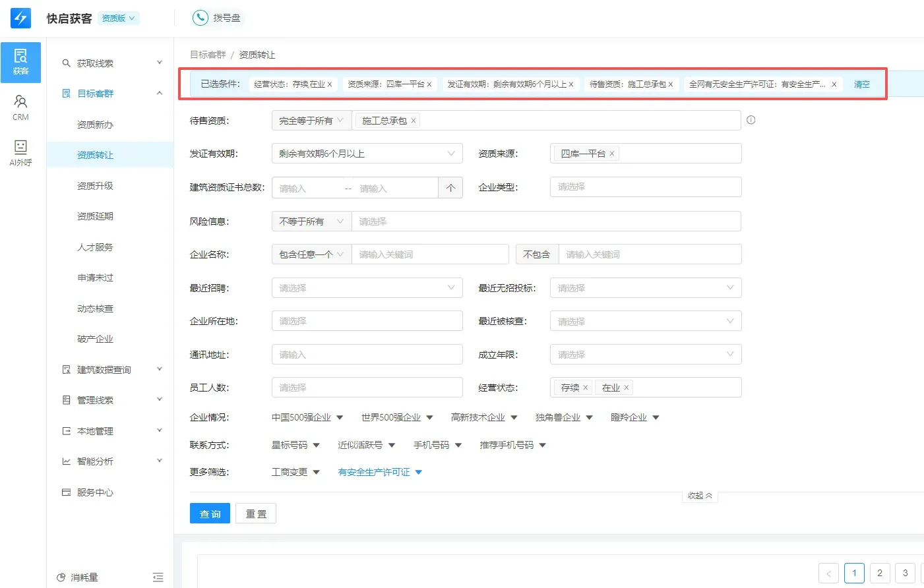Click the info icon beside 待售资质 field
Viewport: 924px width, 588px height.
pos(751,120)
